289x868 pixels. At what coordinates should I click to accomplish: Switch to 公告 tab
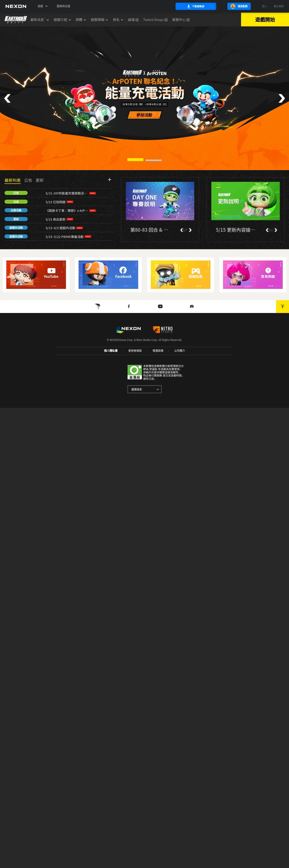28,180
